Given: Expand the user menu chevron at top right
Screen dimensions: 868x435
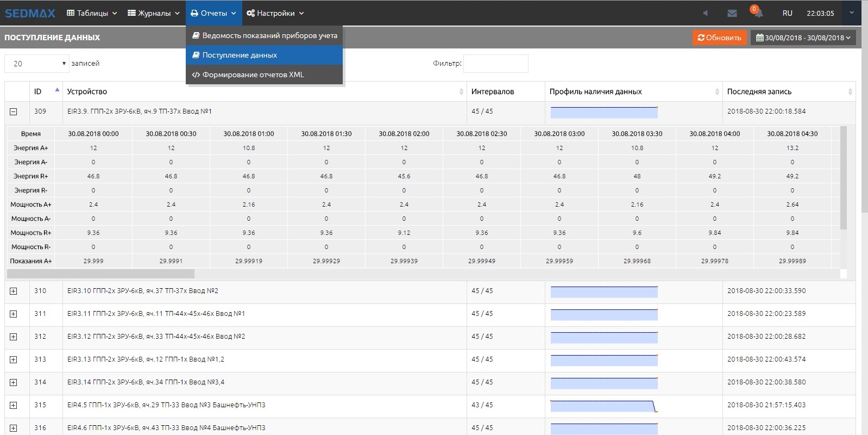Looking at the screenshot, I should point(851,13).
